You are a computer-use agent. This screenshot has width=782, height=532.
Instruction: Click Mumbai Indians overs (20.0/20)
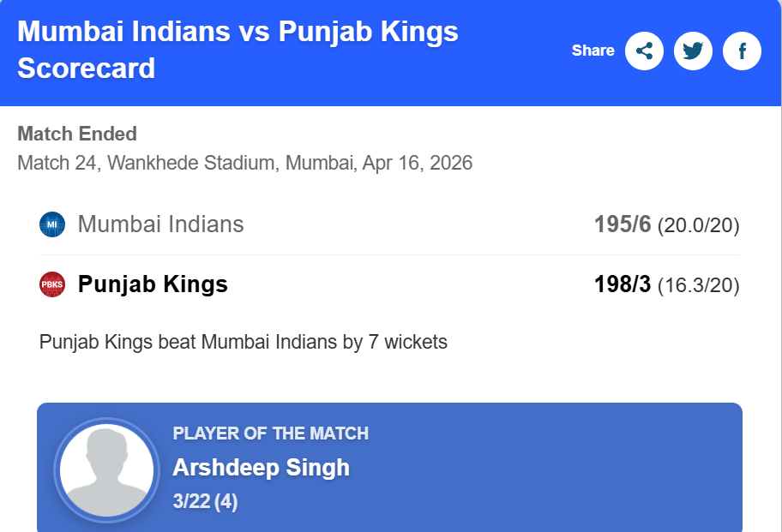coord(698,226)
